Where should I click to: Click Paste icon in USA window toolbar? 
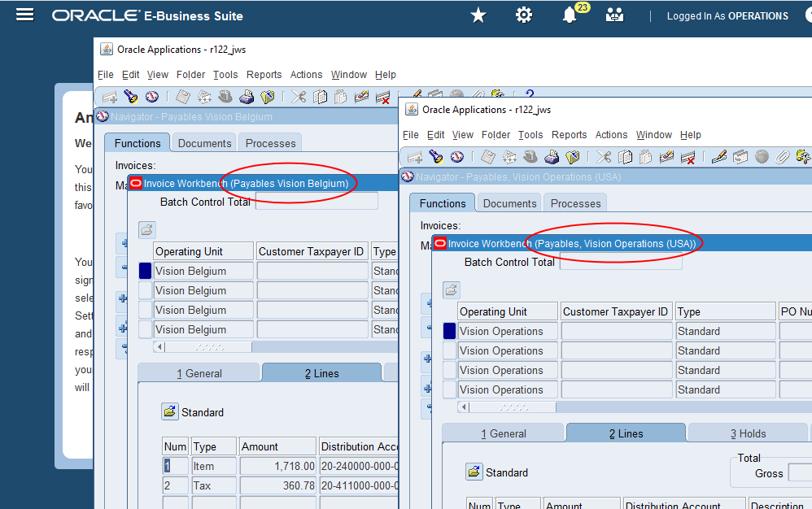click(645, 157)
